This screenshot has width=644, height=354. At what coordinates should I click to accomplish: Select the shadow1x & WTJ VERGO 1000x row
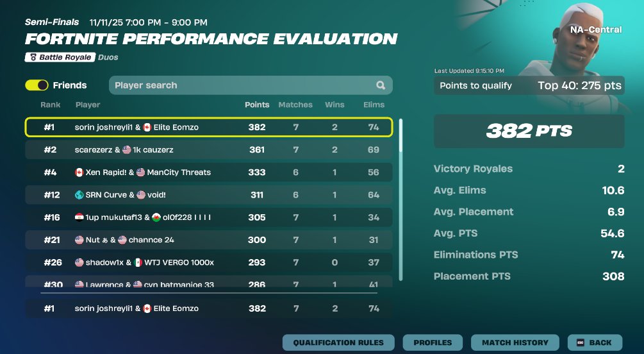pos(209,262)
